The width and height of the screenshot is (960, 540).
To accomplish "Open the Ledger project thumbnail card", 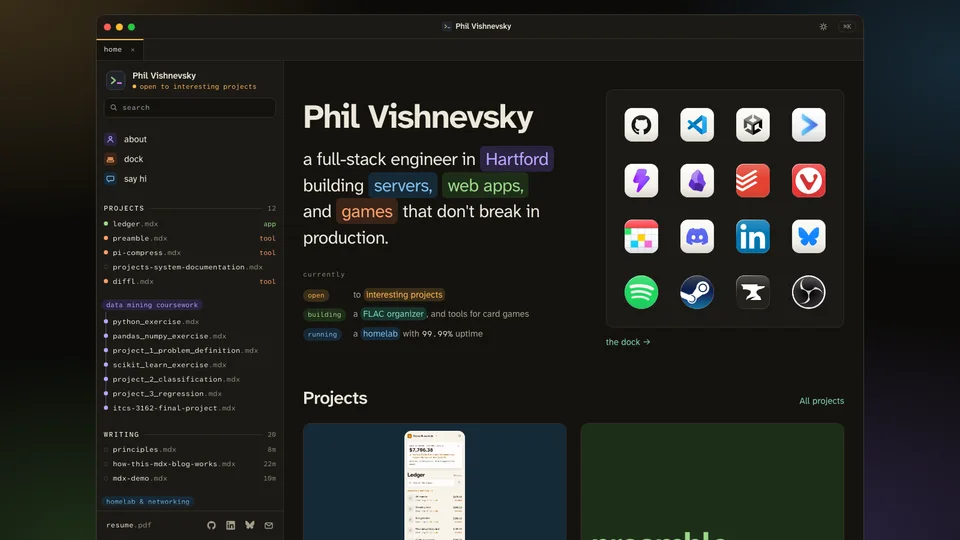I will tap(435, 481).
